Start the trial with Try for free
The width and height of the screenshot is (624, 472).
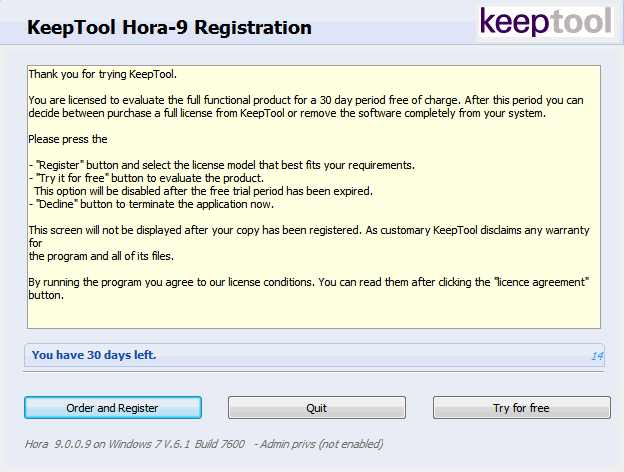point(522,408)
